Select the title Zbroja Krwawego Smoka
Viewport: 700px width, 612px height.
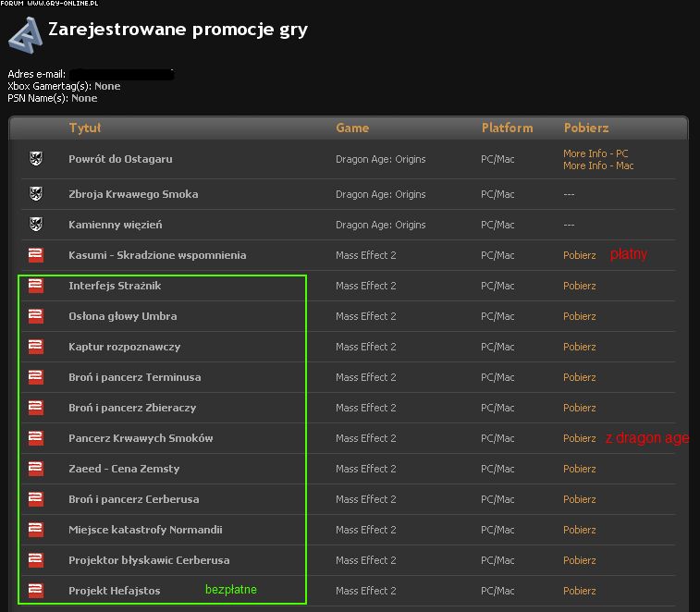(x=133, y=194)
